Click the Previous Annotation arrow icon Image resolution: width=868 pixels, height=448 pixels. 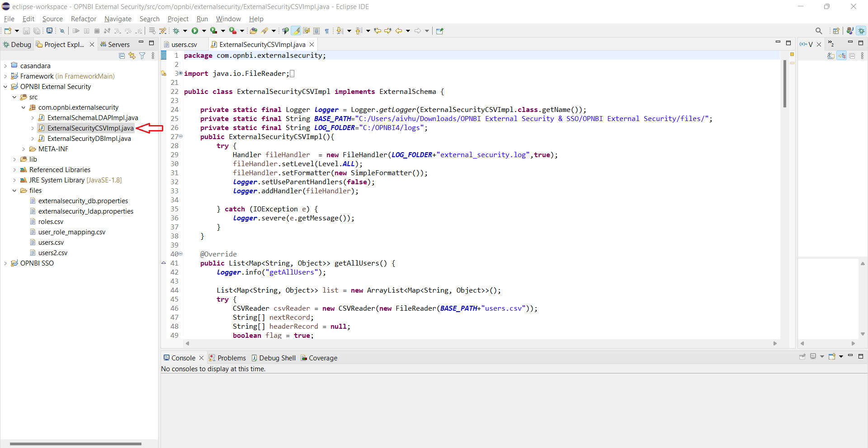(x=359, y=31)
